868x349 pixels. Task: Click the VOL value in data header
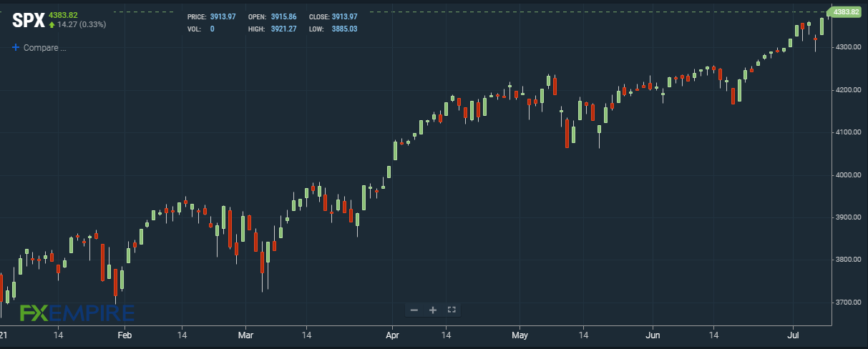212,29
